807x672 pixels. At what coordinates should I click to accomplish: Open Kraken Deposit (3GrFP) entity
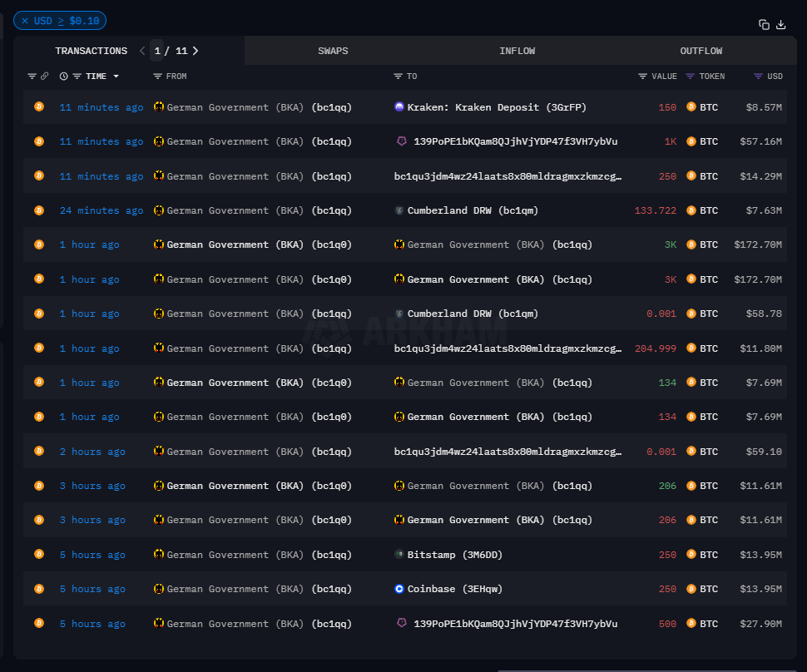coord(497,107)
